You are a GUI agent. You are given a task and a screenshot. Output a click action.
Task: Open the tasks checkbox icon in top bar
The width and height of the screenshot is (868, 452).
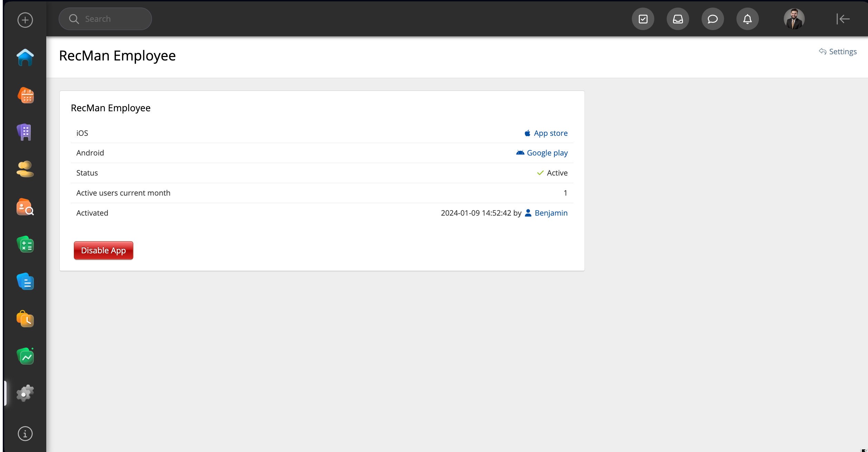tap(643, 19)
